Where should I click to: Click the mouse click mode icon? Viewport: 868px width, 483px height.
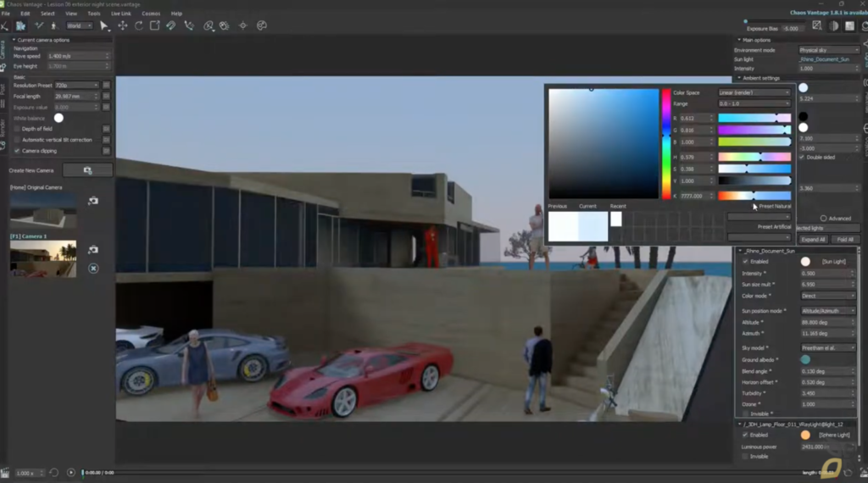tap(224, 25)
